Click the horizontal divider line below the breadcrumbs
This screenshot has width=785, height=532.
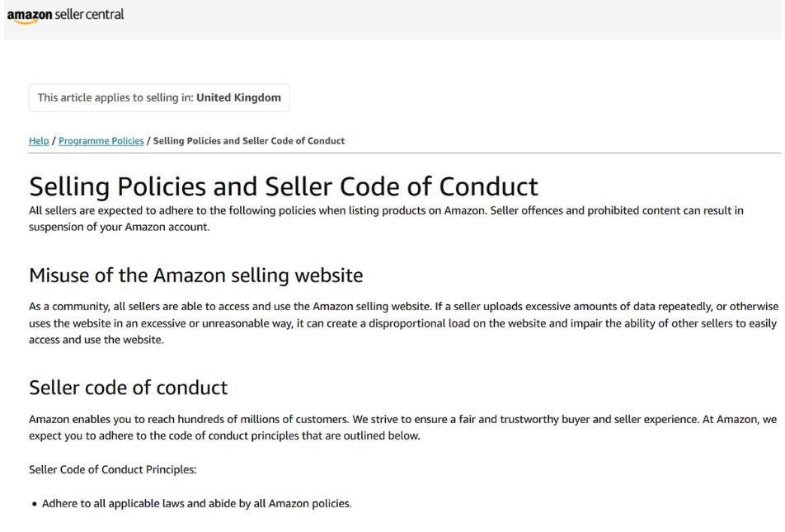(x=405, y=153)
